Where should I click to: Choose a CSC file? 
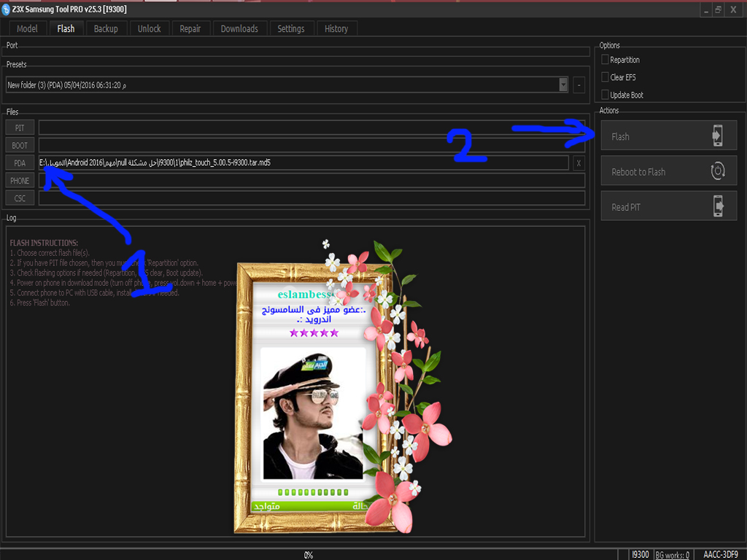pos(20,198)
